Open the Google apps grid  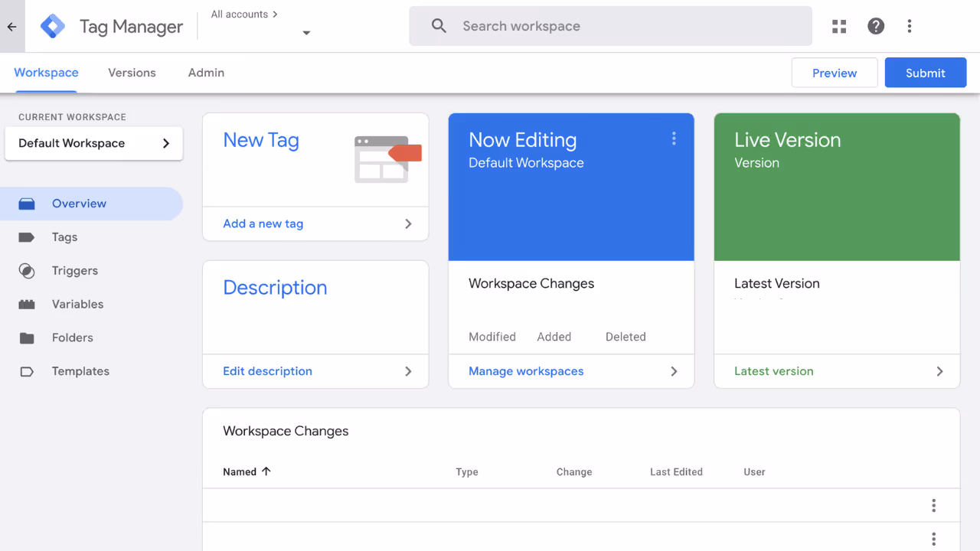coord(838,25)
